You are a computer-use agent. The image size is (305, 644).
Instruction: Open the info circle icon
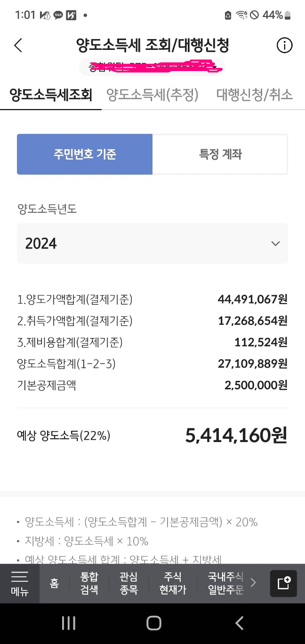coord(284,46)
